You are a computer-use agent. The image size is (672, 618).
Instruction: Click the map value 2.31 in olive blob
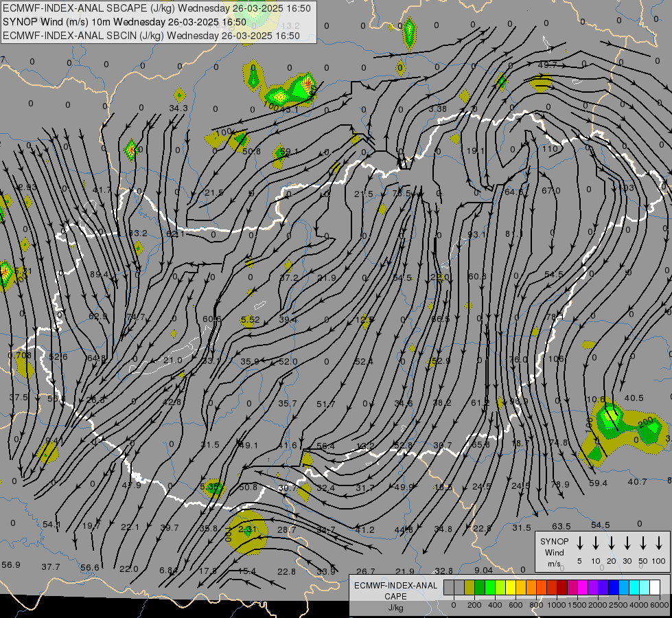[x=247, y=529]
